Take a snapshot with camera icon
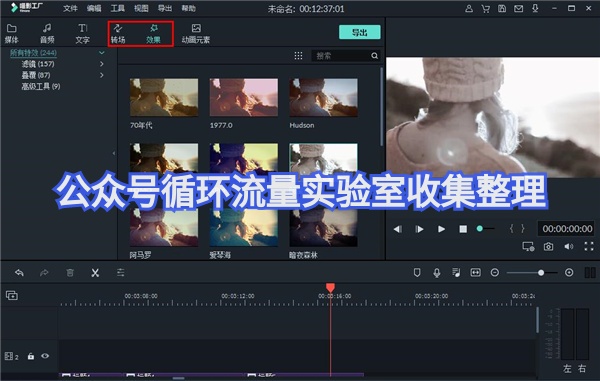 549,247
